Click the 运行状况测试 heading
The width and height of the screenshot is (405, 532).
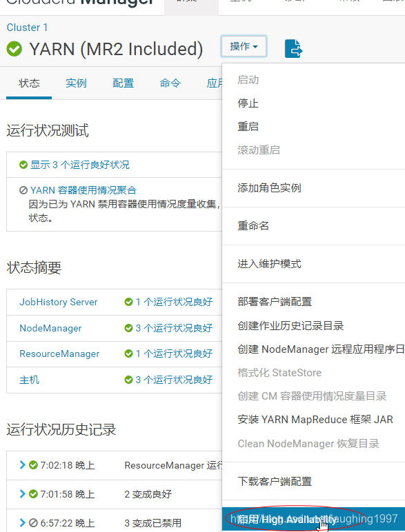pyautogui.click(x=48, y=131)
